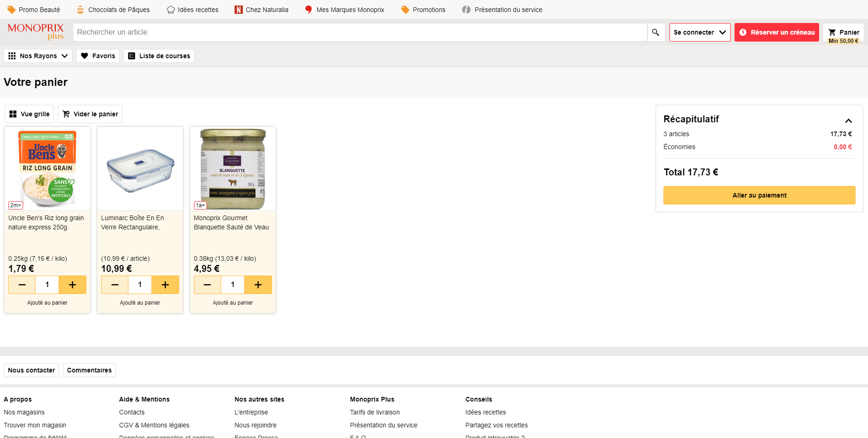
Task: Switch to Vue grille layout
Action: click(30, 114)
